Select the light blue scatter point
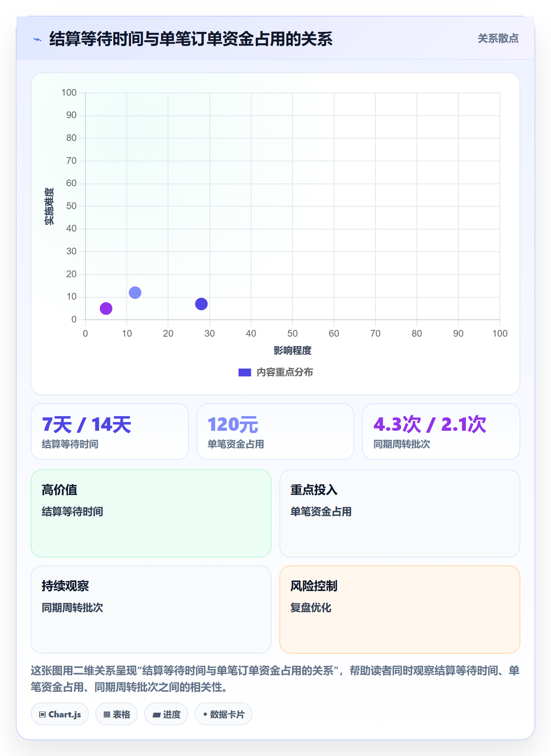551x756 pixels. point(135,293)
